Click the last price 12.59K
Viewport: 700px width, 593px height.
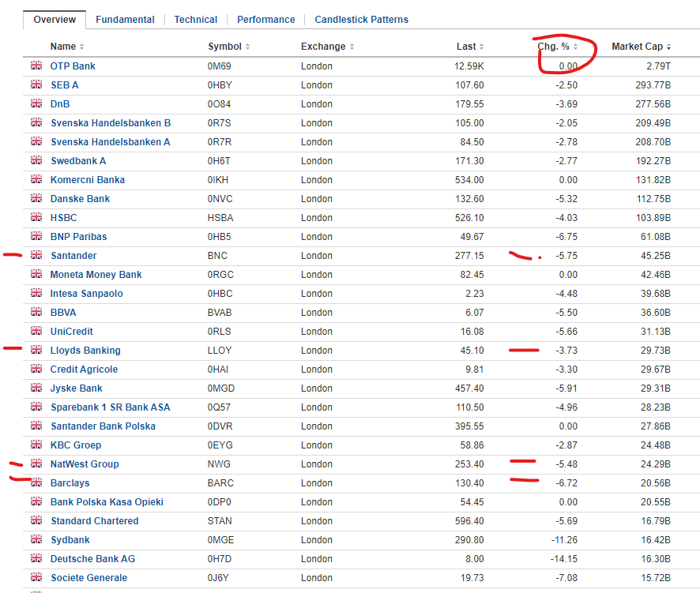point(469,66)
